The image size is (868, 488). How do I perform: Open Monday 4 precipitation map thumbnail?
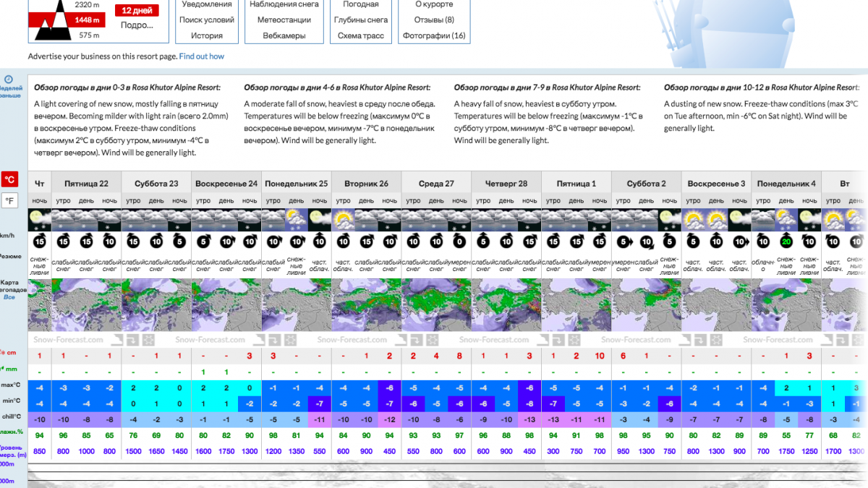click(786, 305)
